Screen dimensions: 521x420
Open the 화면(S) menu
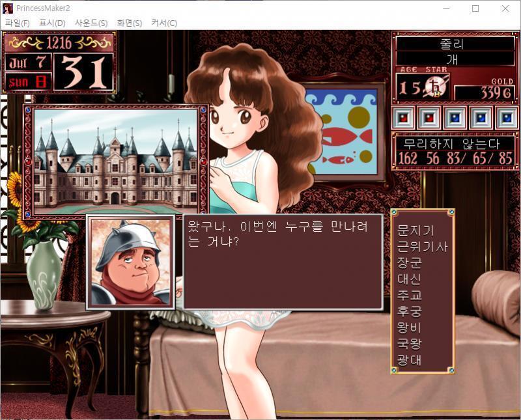click(129, 23)
